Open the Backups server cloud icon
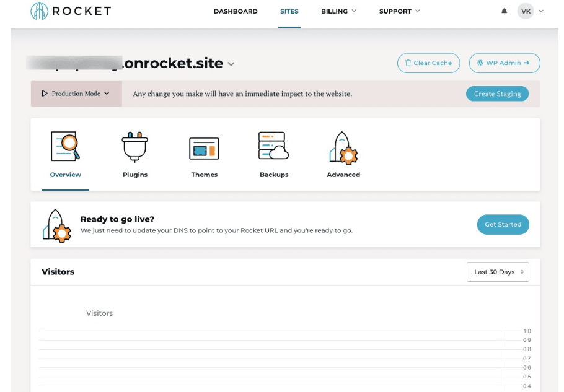 [273, 146]
